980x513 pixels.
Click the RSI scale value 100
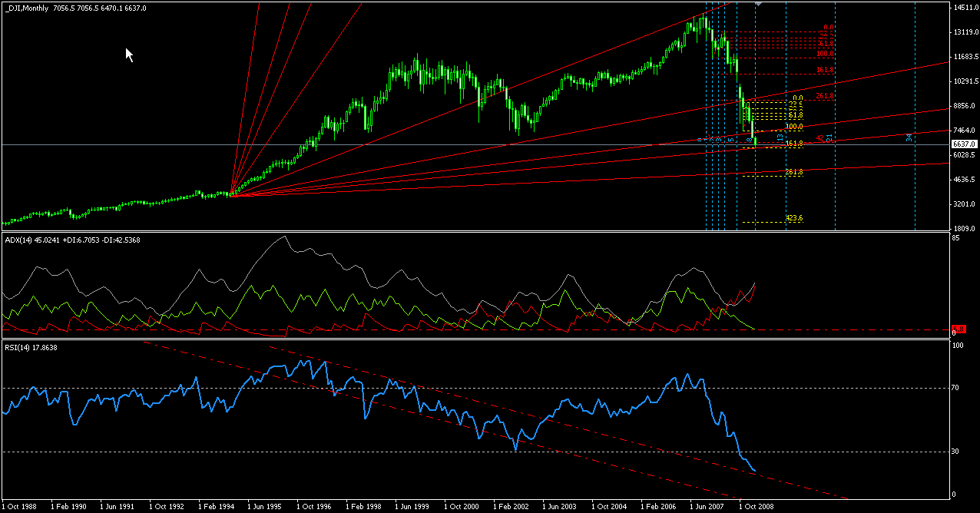(958, 346)
